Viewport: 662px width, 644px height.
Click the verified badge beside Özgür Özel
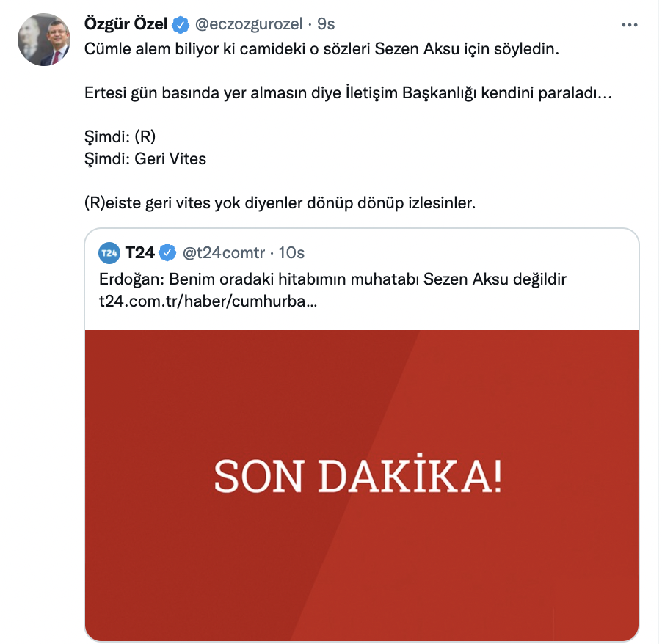point(181,24)
